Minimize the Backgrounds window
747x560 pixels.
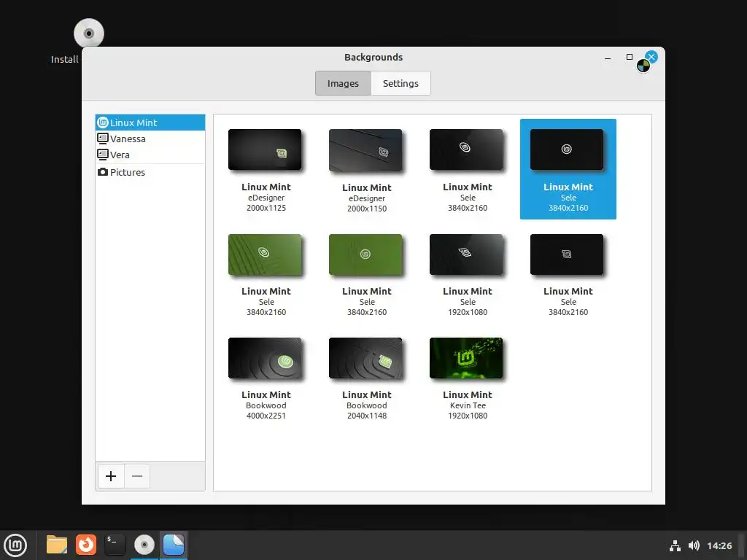click(x=608, y=58)
